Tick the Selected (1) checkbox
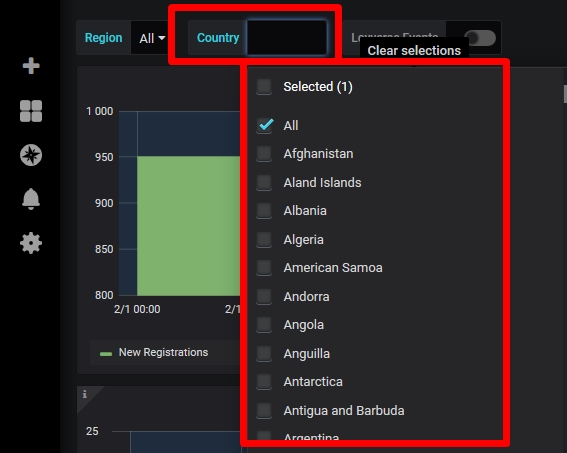The image size is (567, 453). point(264,87)
